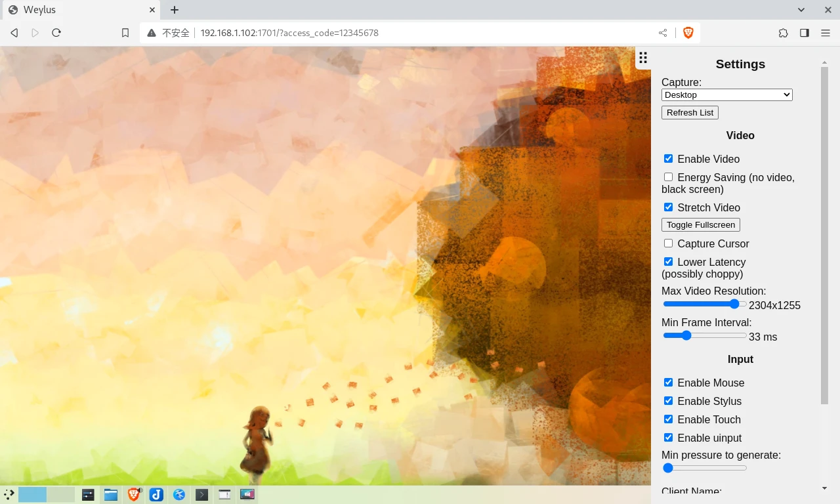
Task: Bookmark this page with bookmark icon
Action: click(125, 33)
